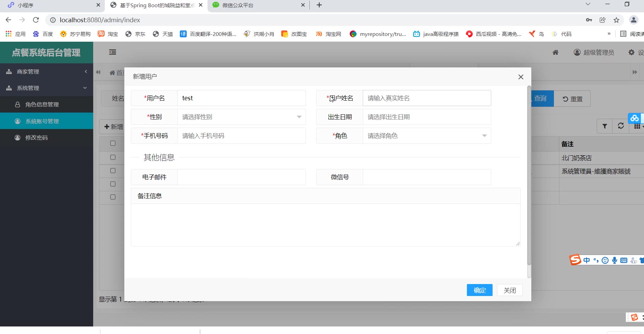Click the Sogou input method S logo
This screenshot has width=644, height=334.
pyautogui.click(x=575, y=260)
